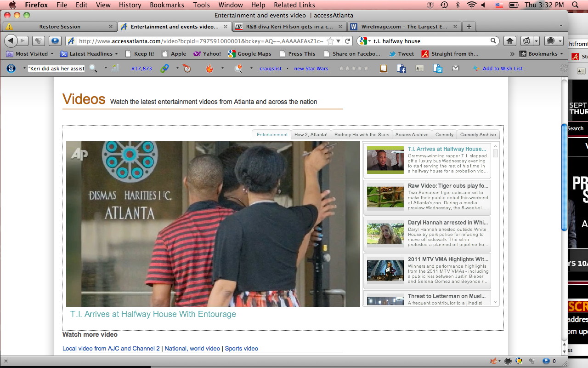Open the search engine selector dropdown
This screenshot has width=588, height=368.
click(365, 41)
